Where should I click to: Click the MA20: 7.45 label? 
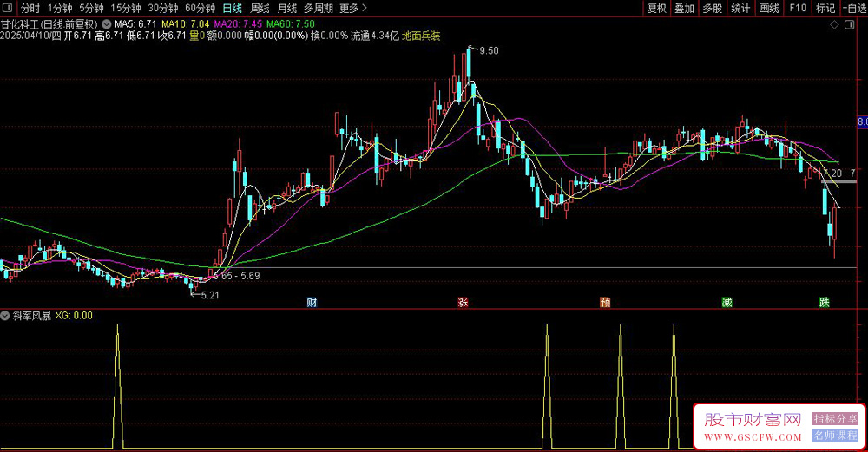(x=238, y=24)
